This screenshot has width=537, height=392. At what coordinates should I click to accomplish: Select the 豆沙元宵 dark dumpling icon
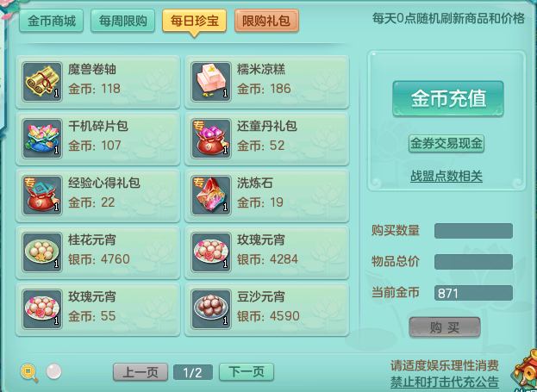point(211,308)
